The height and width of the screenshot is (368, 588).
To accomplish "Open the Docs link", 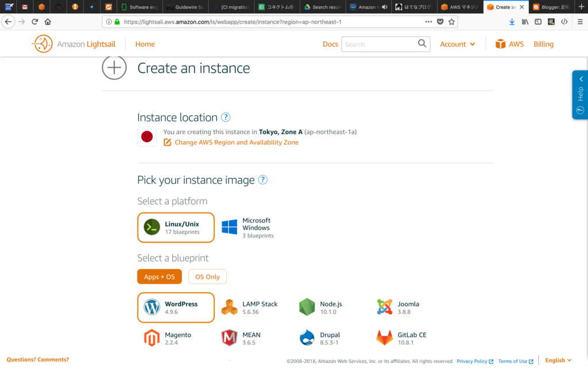I will 330,44.
